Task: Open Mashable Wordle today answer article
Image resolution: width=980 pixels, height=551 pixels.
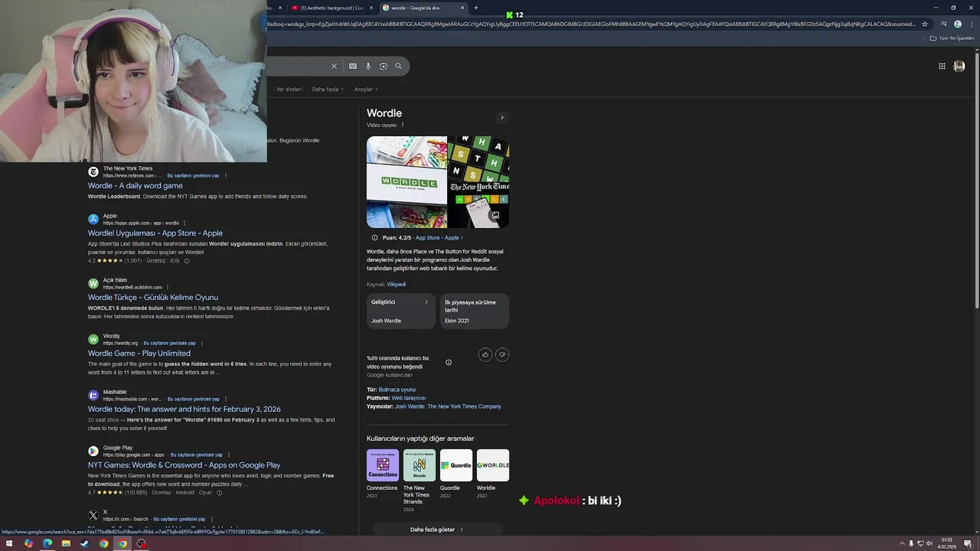Action: [185, 409]
